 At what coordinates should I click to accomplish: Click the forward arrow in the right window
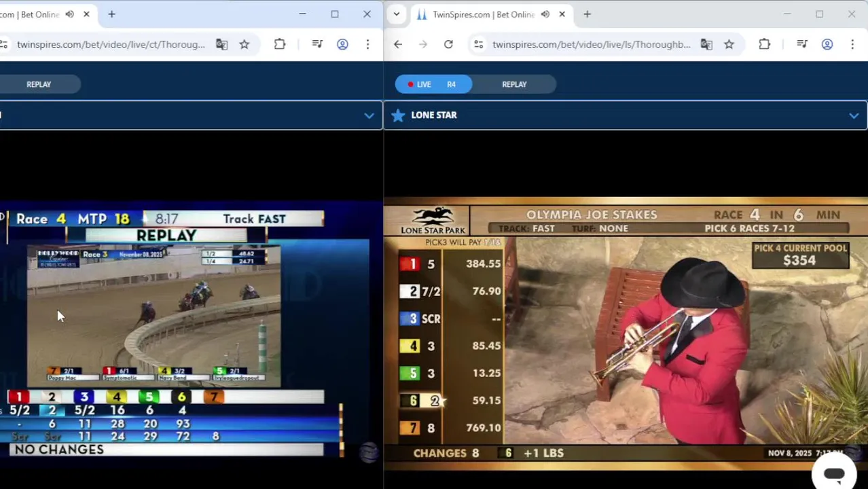point(423,44)
